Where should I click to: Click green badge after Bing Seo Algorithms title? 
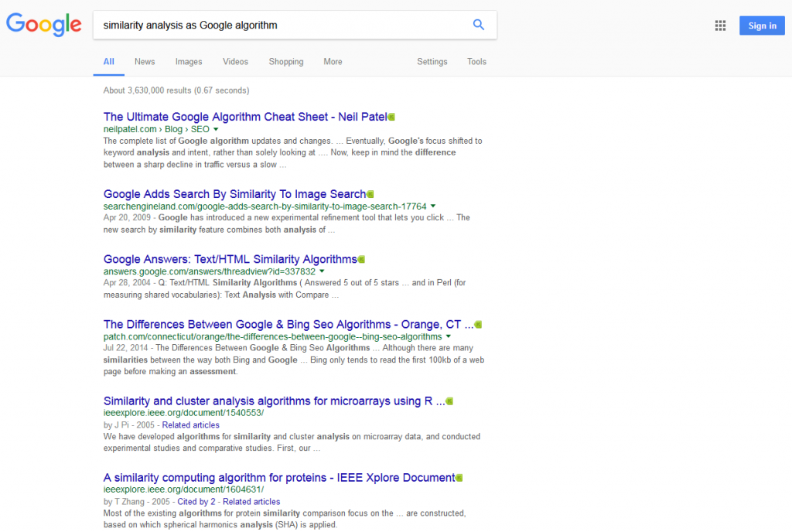478,325
